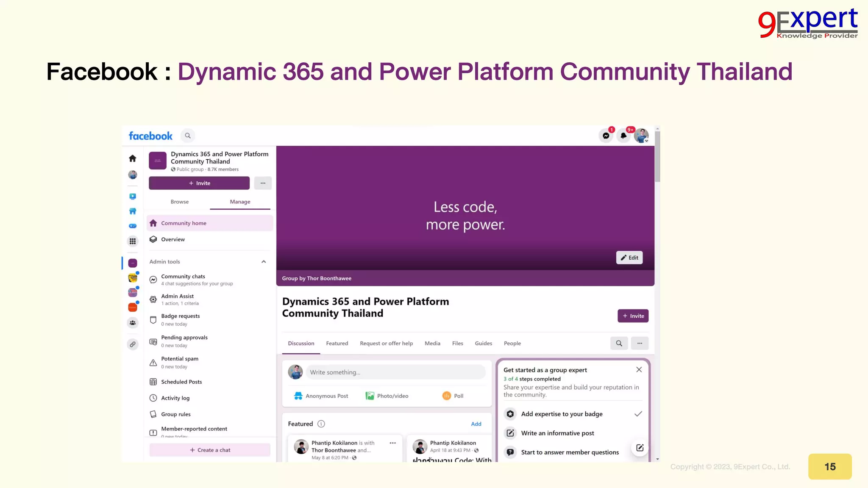
Task: Open the more options button beside group search
Action: pos(640,344)
